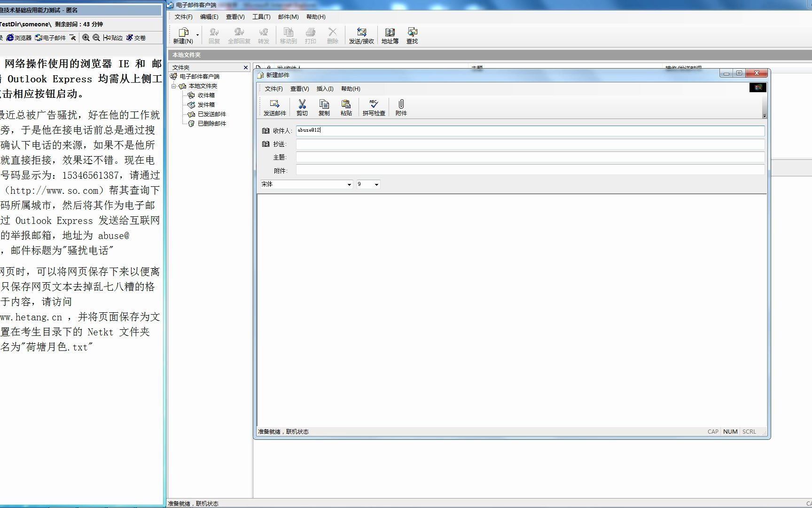This screenshot has width=812, height=508.
Task: Click the zoom out magnifier in exam toolbar
Action: coord(96,38)
